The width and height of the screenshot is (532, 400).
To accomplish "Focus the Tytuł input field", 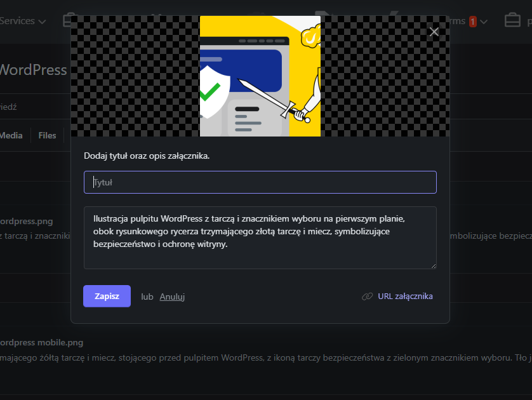I will pyautogui.click(x=260, y=182).
